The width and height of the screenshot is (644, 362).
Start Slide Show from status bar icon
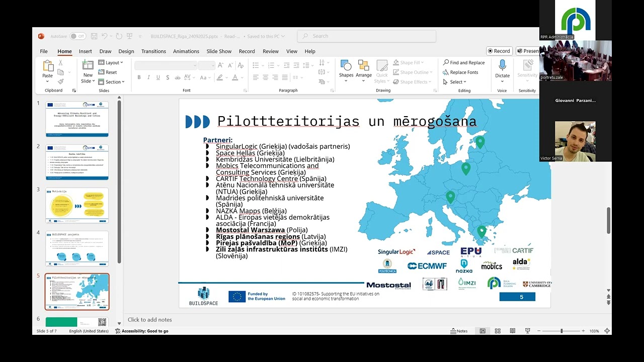[528, 331]
